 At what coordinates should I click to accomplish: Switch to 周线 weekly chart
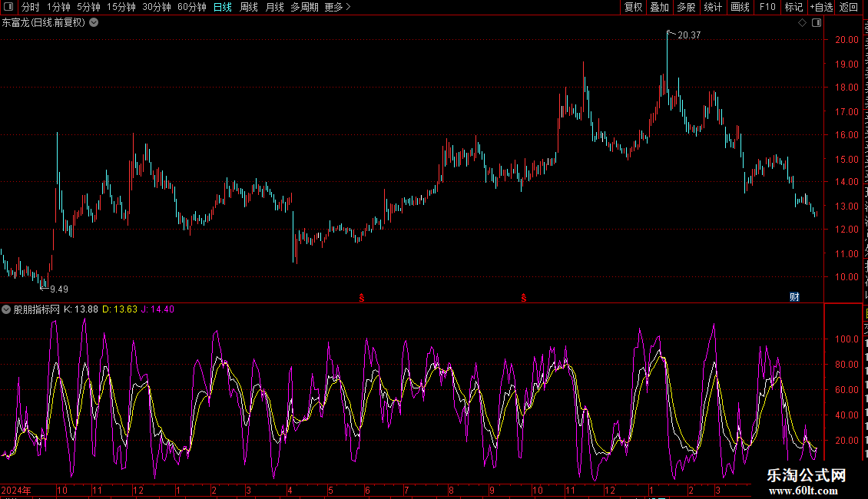pyautogui.click(x=249, y=7)
